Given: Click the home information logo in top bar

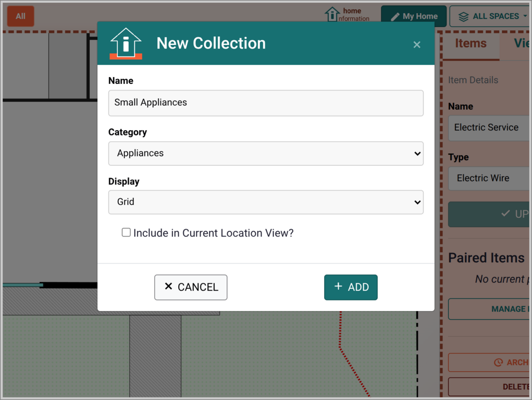Looking at the screenshot, I should click(347, 15).
